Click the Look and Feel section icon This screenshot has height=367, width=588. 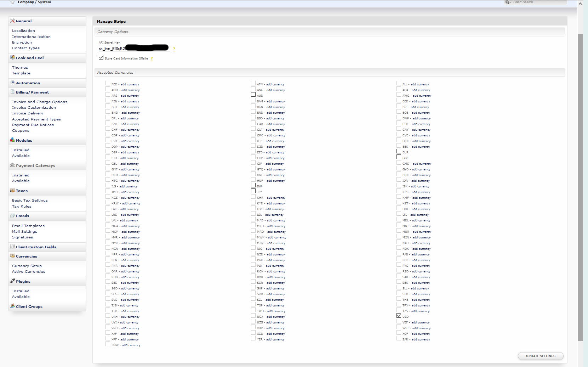coord(12,57)
